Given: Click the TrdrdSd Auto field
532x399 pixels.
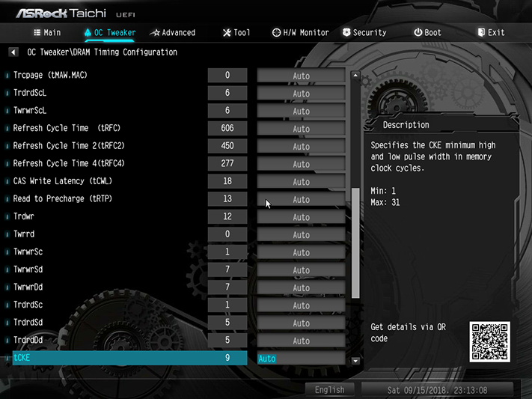Looking at the screenshot, I should click(301, 323).
